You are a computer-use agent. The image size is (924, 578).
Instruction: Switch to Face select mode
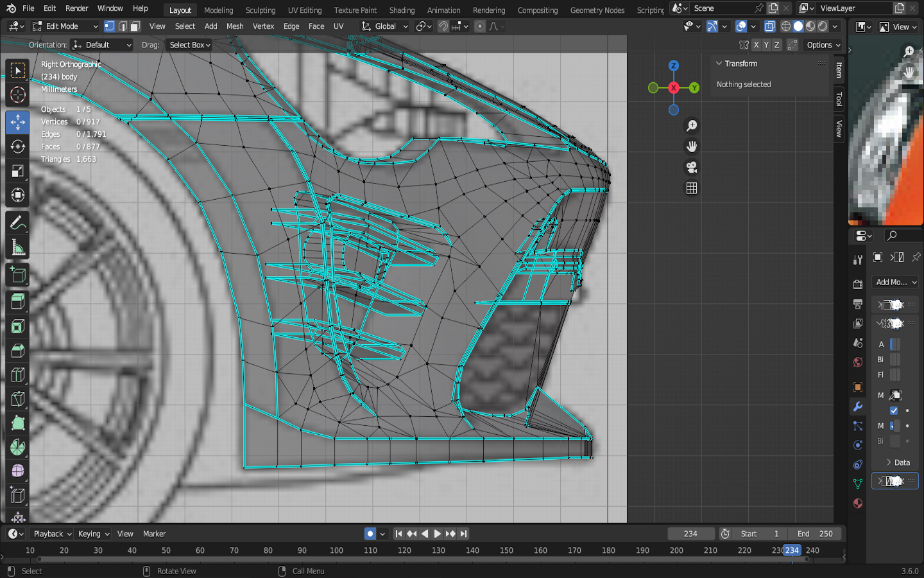(135, 26)
